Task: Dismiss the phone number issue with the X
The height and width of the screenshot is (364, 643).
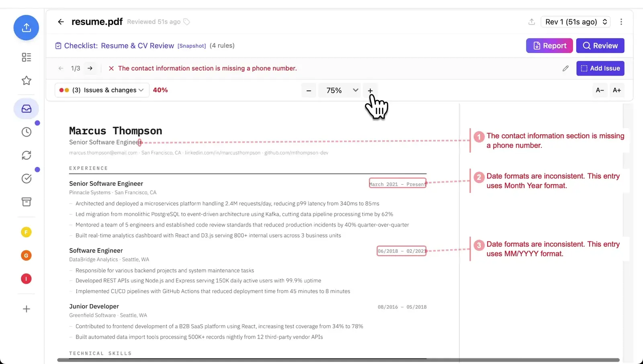Action: [x=111, y=68]
